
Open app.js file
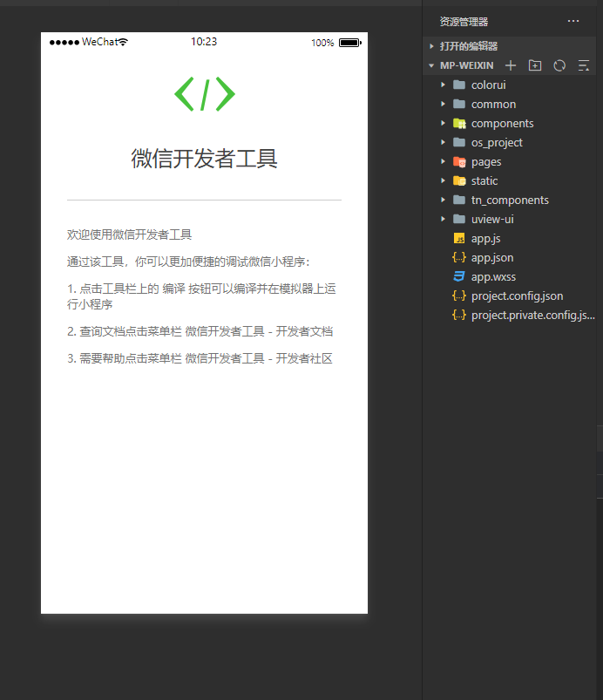point(485,239)
